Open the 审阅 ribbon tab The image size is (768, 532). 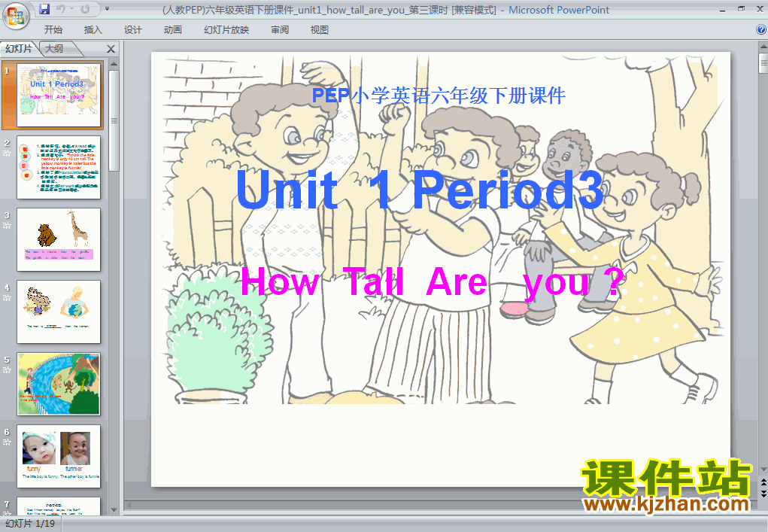tap(280, 30)
